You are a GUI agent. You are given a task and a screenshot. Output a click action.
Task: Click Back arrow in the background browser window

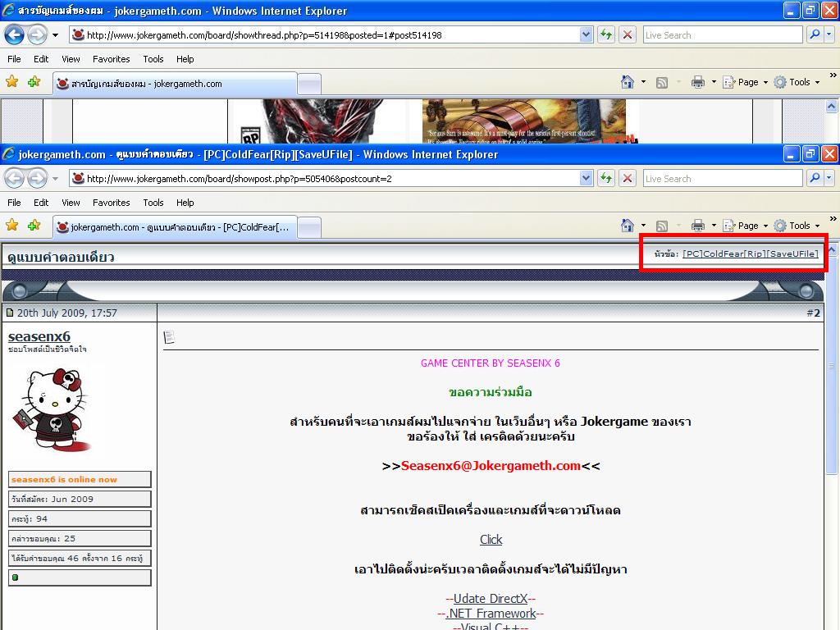pos(15,35)
